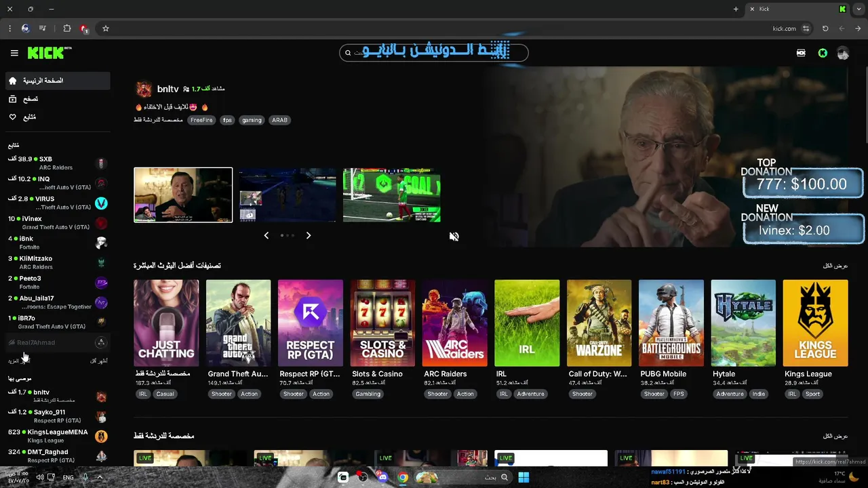Open new browser tab with plus
This screenshot has width=868, height=488.
[736, 9]
